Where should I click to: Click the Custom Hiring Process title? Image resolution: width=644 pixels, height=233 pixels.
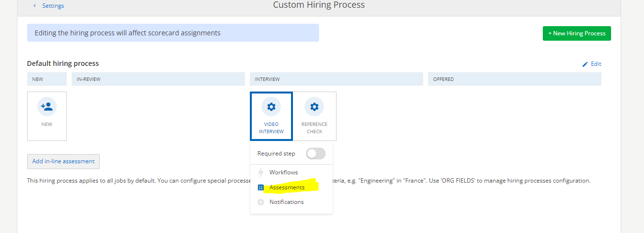319,5
